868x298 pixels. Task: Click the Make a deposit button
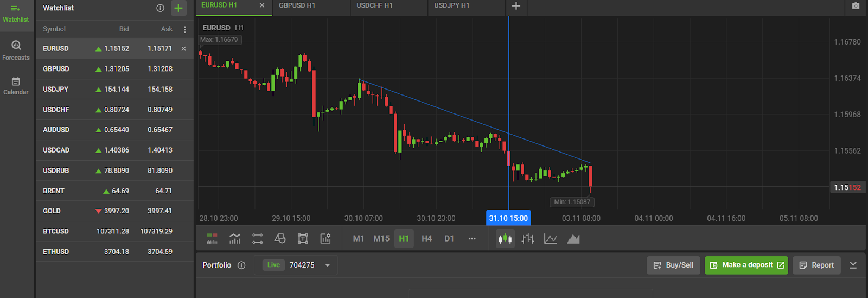[x=746, y=265]
